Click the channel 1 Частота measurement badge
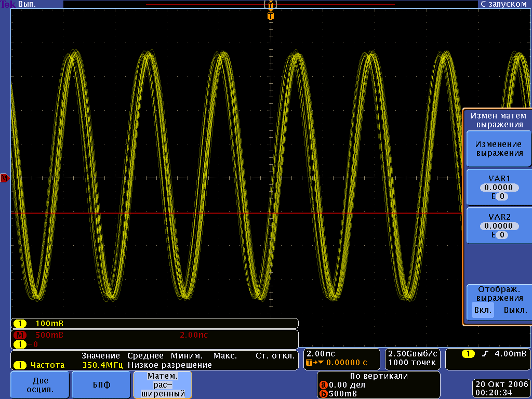This screenshot has height=399, width=532. [20, 365]
